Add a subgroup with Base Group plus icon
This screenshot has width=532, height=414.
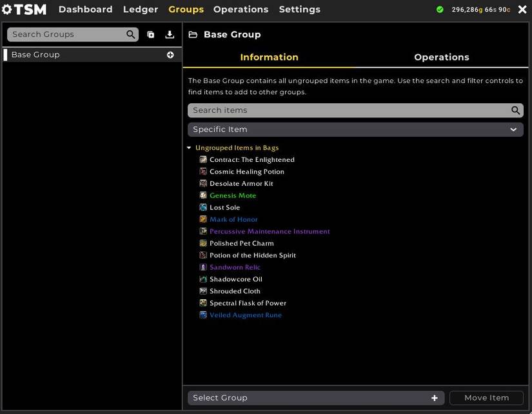(170, 55)
